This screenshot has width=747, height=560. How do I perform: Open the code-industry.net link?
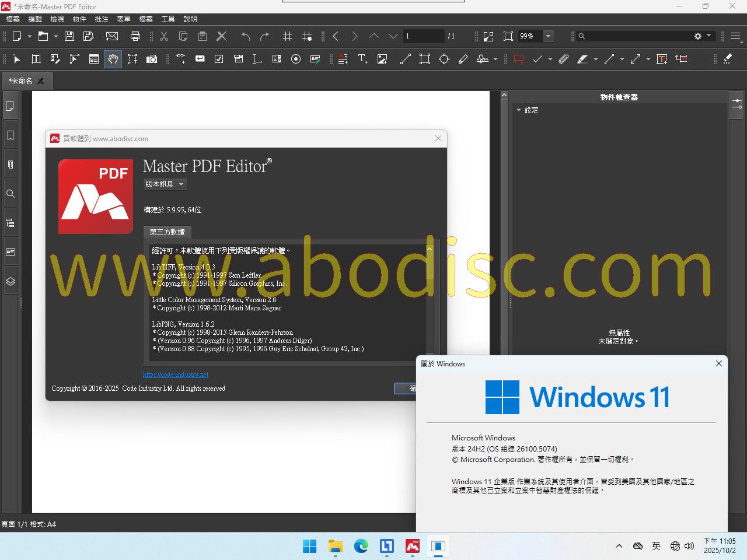coord(176,374)
